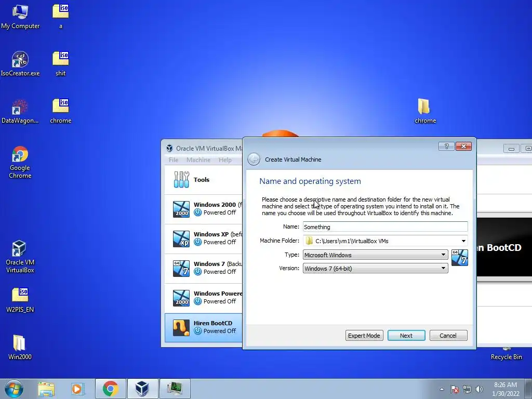Click the DataWagon desktop shortcut
Viewport: 532px width, 399px height.
click(20, 111)
